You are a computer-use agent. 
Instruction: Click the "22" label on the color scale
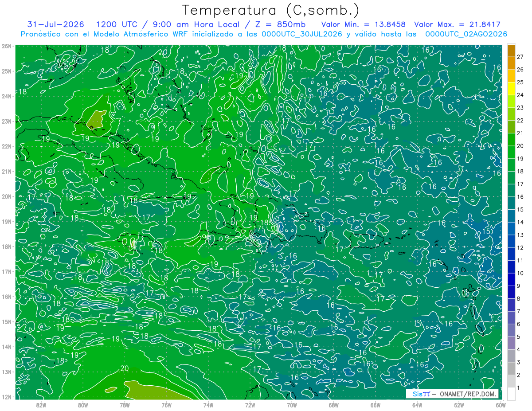coord(520,121)
